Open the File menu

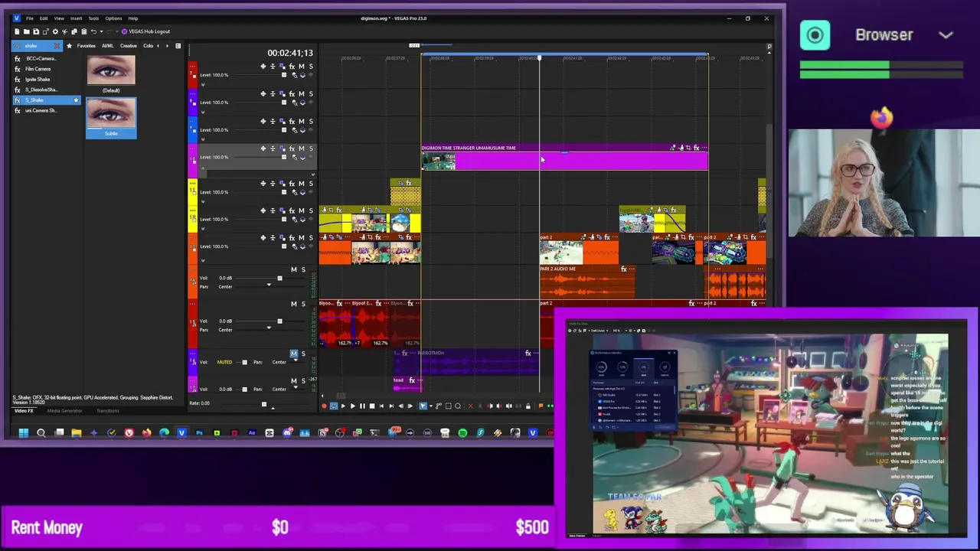[x=30, y=18]
